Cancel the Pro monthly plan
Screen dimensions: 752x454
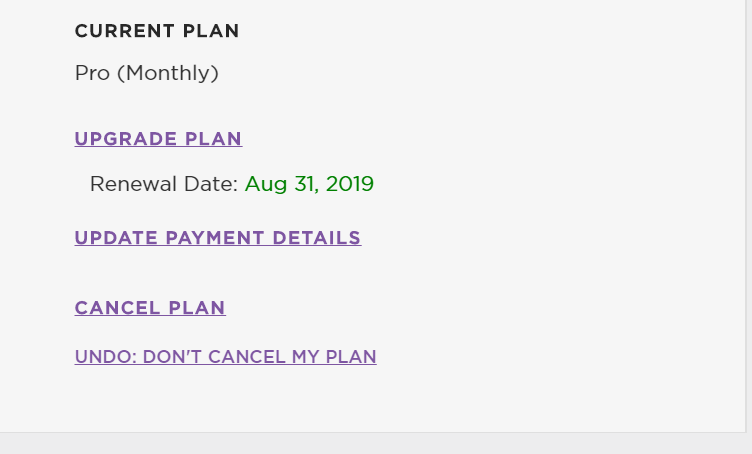[x=150, y=308]
